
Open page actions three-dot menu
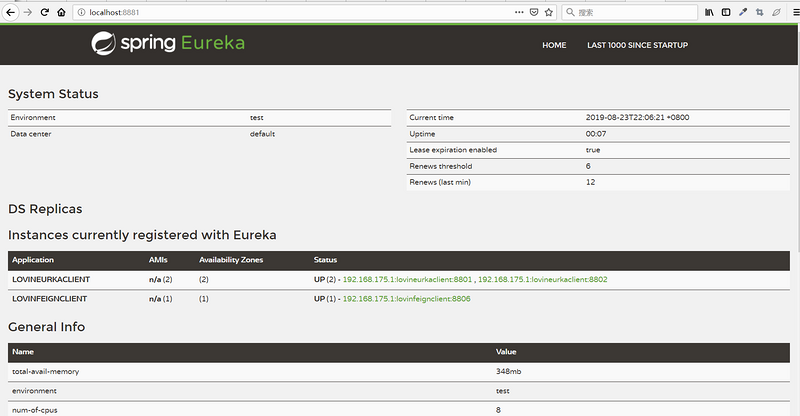coord(519,12)
